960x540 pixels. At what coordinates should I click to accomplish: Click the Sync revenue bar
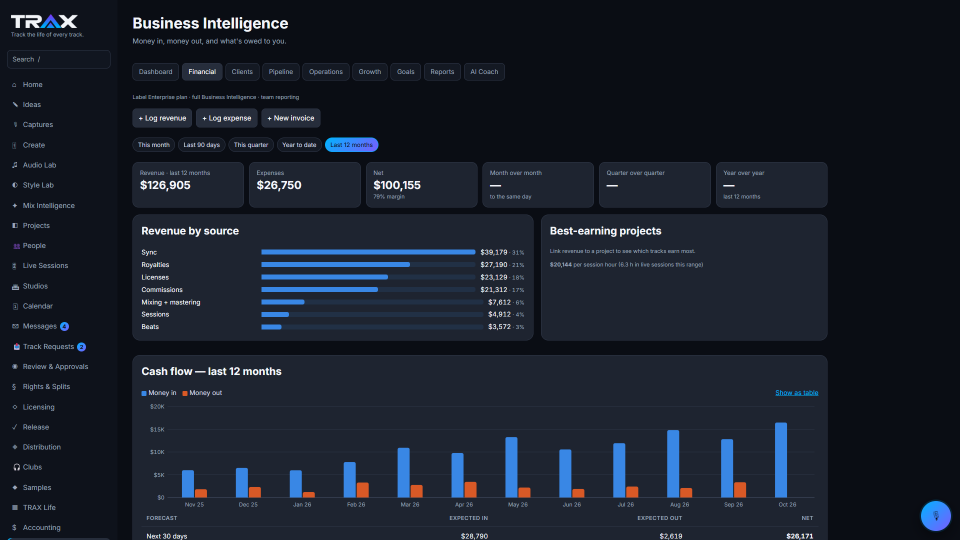click(x=368, y=252)
